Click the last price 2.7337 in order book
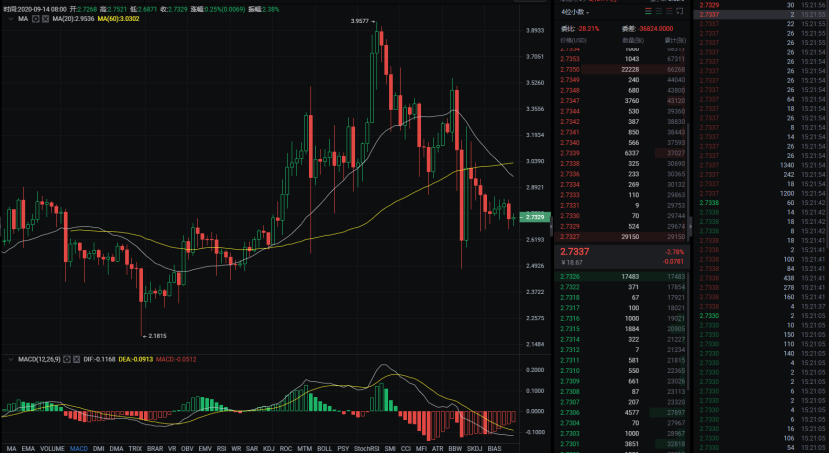The width and height of the screenshot is (829, 454). [575, 252]
